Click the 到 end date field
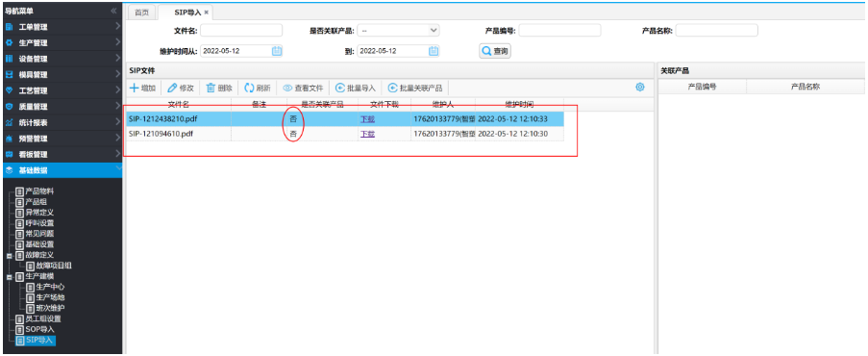Viewport: 868px width, 356px height. (398, 51)
